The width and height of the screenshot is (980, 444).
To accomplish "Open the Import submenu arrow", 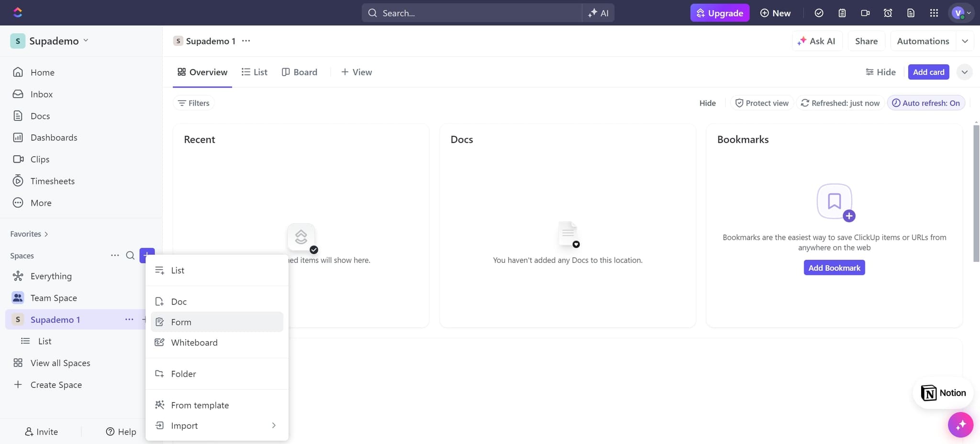I will pyautogui.click(x=274, y=425).
